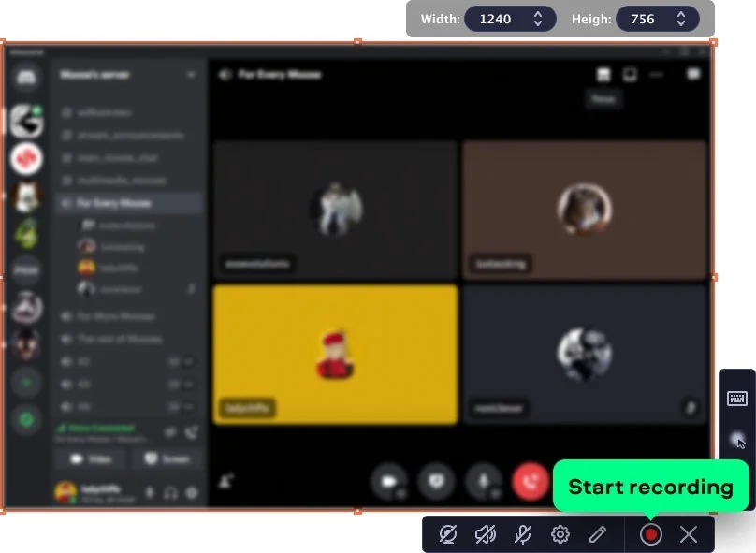Open Explore Discoverable Servers compass icon
756x553 pixels.
26,419
